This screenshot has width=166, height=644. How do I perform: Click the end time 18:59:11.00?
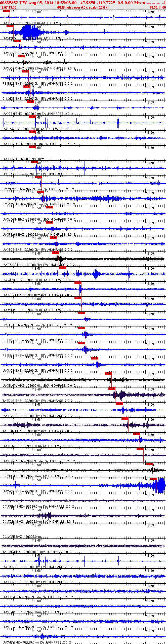pos(158,8)
